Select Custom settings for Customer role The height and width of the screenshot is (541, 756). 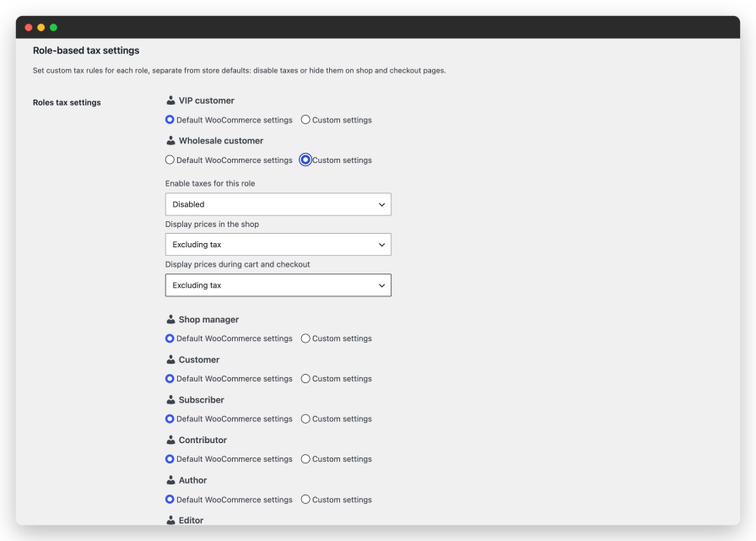coord(305,378)
